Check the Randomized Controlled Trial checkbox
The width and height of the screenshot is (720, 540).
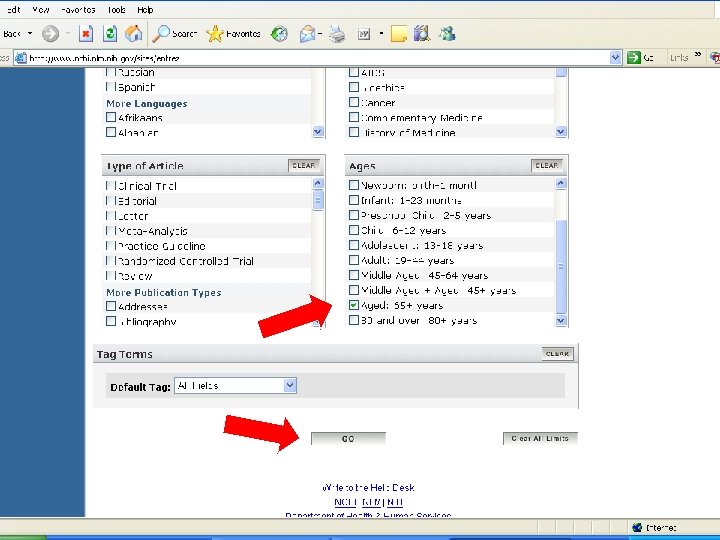click(x=110, y=261)
